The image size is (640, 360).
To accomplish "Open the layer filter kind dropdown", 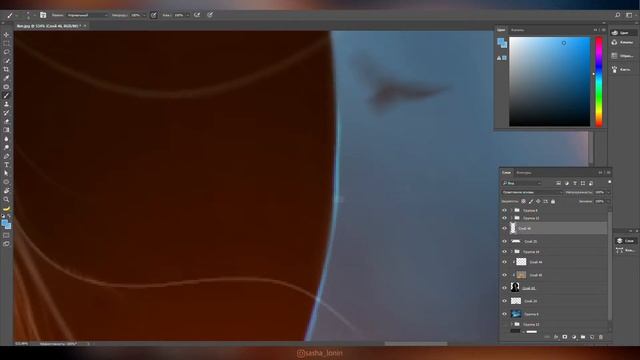I will tap(522, 183).
